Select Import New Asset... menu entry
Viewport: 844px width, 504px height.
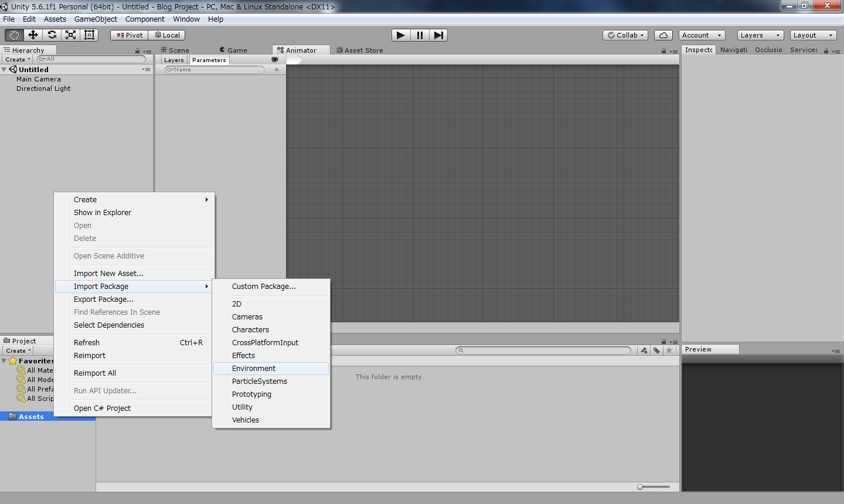(135, 274)
